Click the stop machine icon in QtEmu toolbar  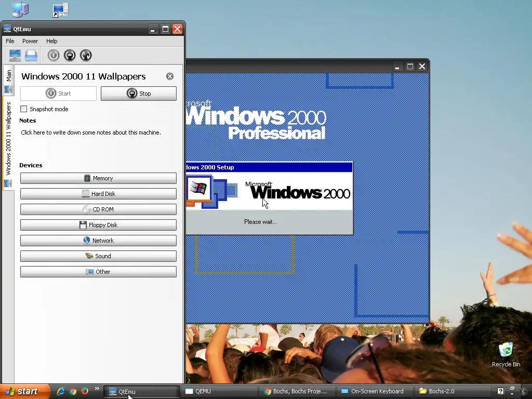(x=70, y=55)
